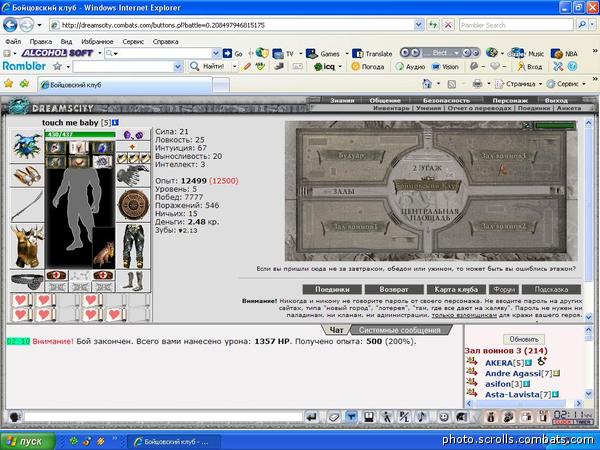Click the Зал воинов 3 room on map
Viewport: 600px width, 450px height.
pyautogui.click(x=504, y=156)
